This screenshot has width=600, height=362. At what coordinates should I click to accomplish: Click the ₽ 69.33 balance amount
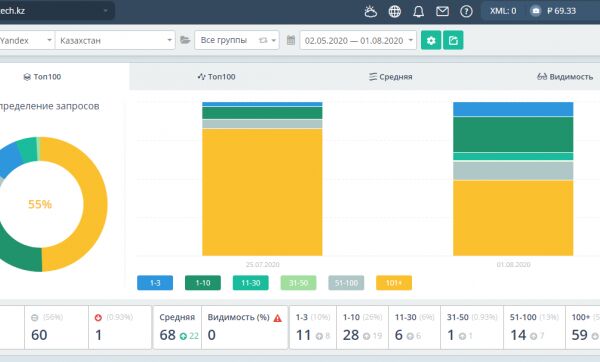point(561,11)
